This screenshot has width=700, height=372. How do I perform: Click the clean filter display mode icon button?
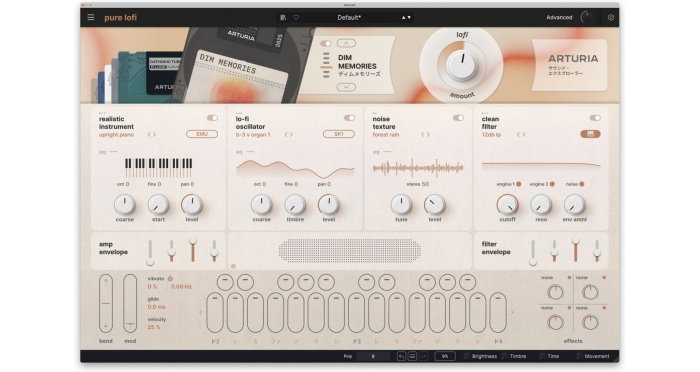point(590,134)
